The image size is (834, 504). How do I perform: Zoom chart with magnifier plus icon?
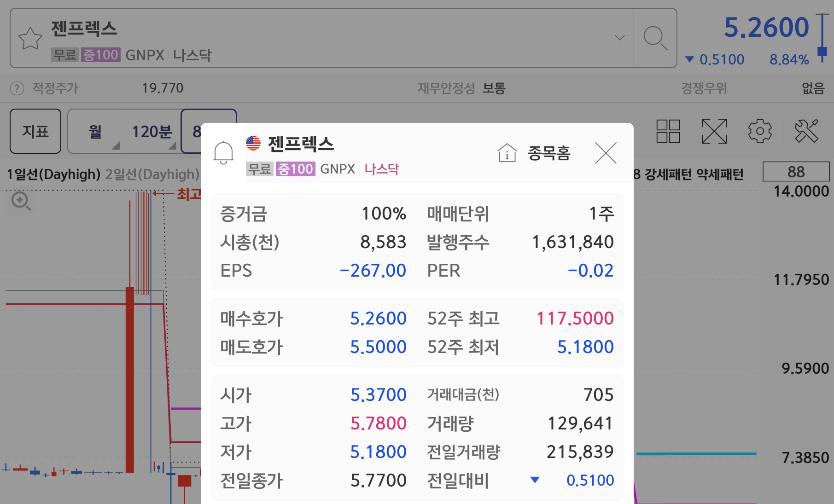(x=21, y=201)
